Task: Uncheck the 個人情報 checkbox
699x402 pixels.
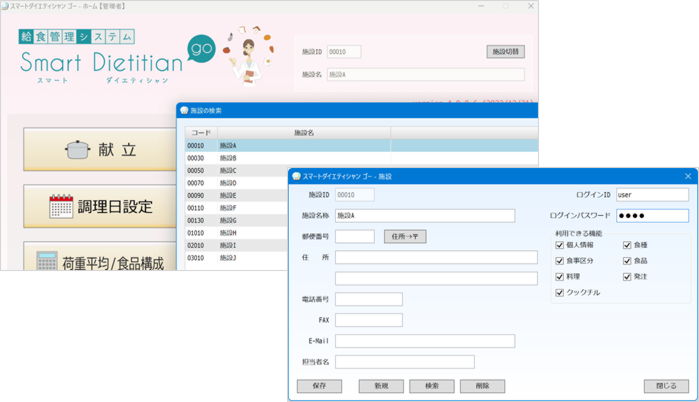Action: point(559,245)
